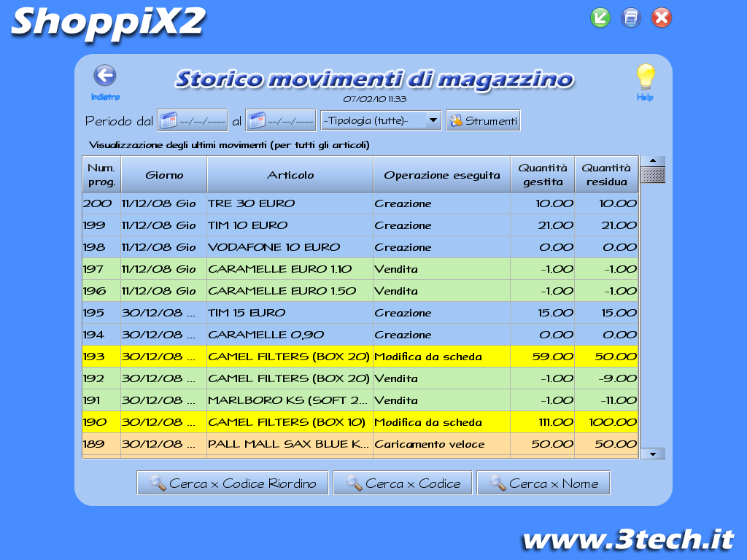Click the 100.00 residual quantity value
This screenshot has width=747, height=560.
click(606, 422)
